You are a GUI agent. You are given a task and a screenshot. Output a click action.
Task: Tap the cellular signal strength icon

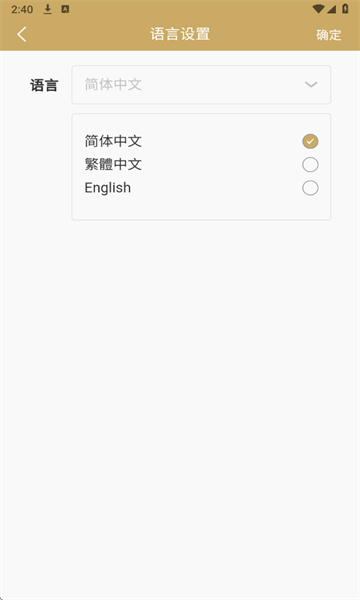[x=331, y=9]
